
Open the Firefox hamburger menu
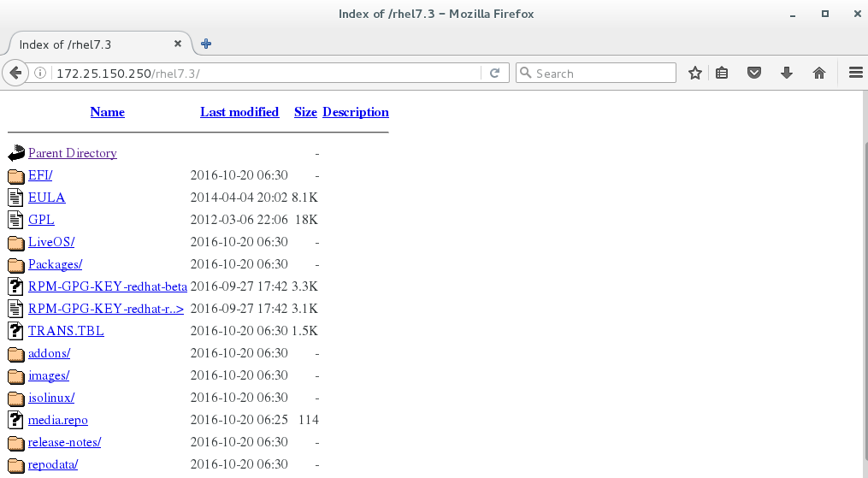pyautogui.click(x=856, y=73)
